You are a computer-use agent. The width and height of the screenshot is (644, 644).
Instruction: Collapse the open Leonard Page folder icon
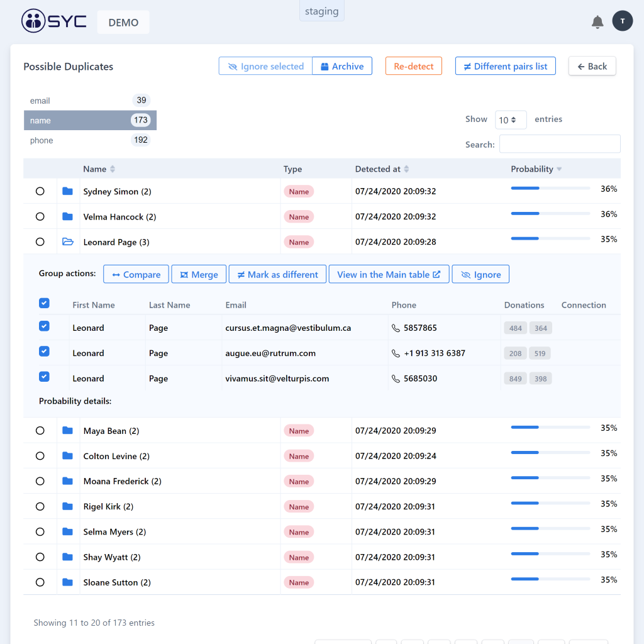(68, 241)
